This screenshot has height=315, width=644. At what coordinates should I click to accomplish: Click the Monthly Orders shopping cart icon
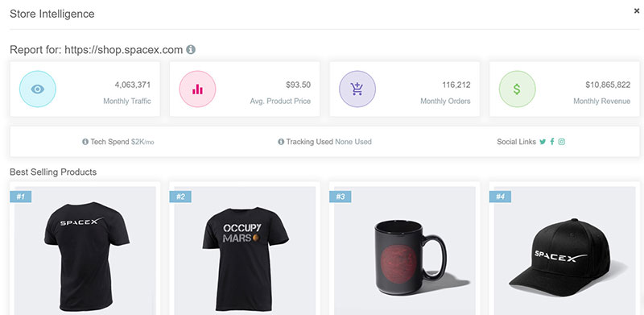click(x=357, y=89)
